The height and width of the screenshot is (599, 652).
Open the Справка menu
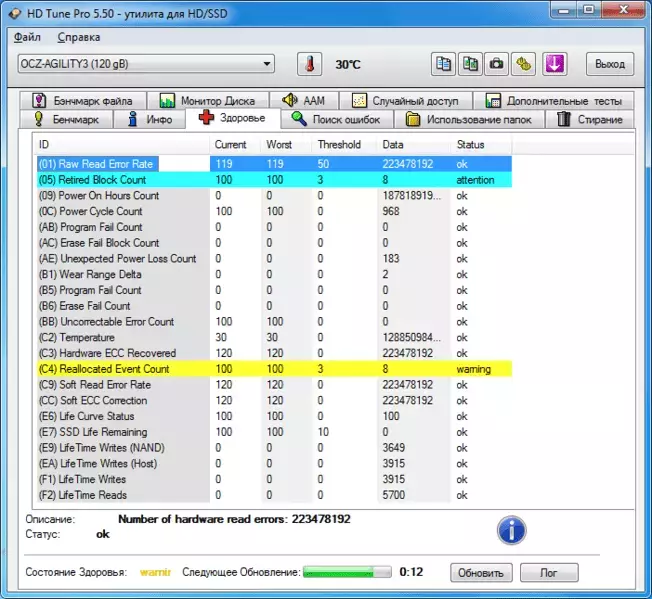79,37
